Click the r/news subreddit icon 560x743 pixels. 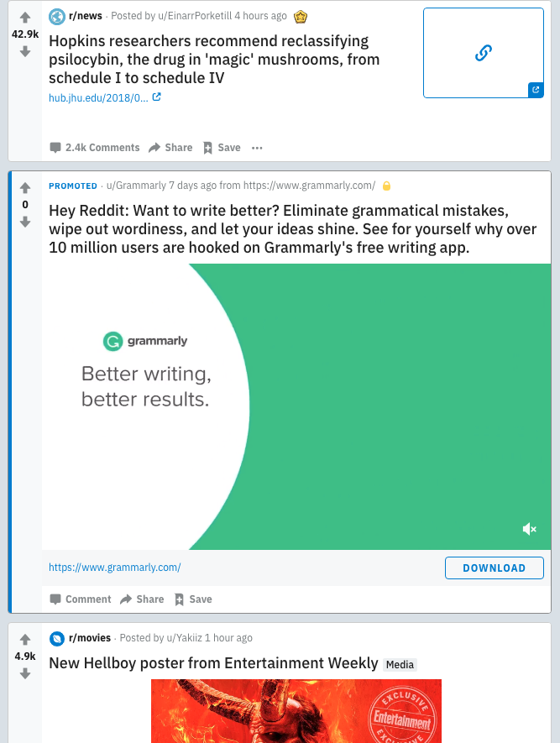57,16
